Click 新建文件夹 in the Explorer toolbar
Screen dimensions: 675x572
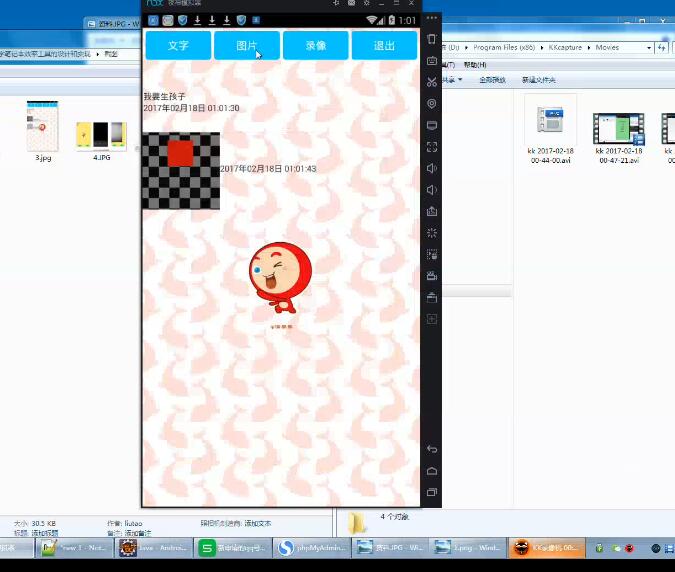coord(539,80)
